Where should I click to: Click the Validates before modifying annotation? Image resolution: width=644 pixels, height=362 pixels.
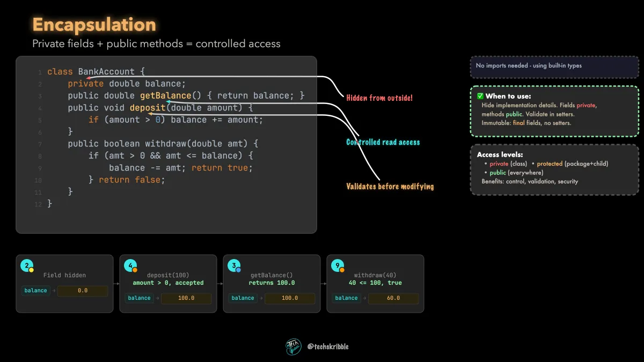(390, 187)
